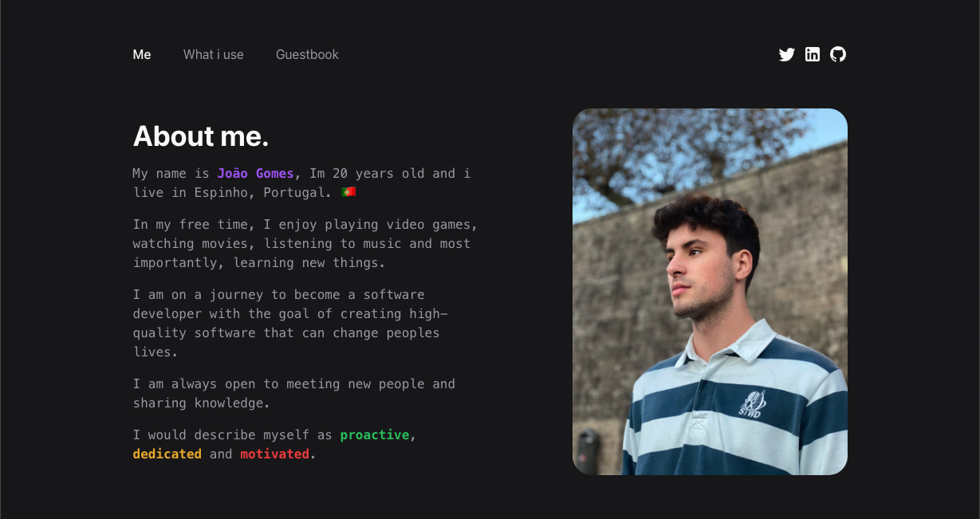The height and width of the screenshot is (519, 980).
Task: Open the GitHub profile icon
Action: tap(837, 54)
